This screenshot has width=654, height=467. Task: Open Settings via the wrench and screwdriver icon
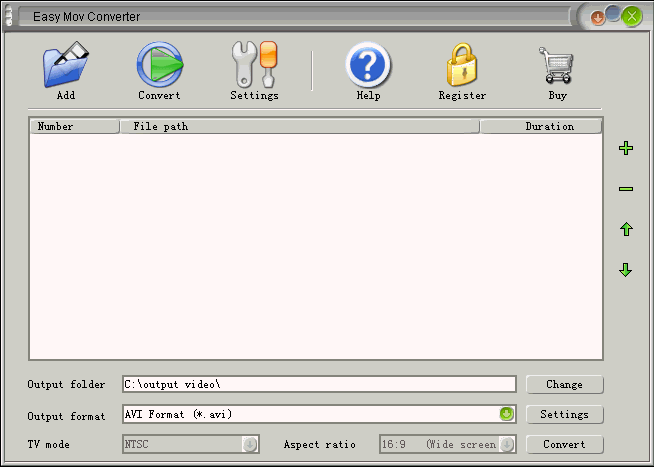coord(254,64)
